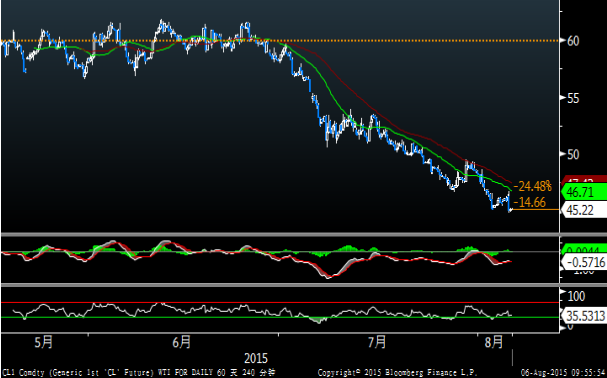Click the 60 price axis label
Viewport: 607px width, 378px height.
tap(573, 41)
